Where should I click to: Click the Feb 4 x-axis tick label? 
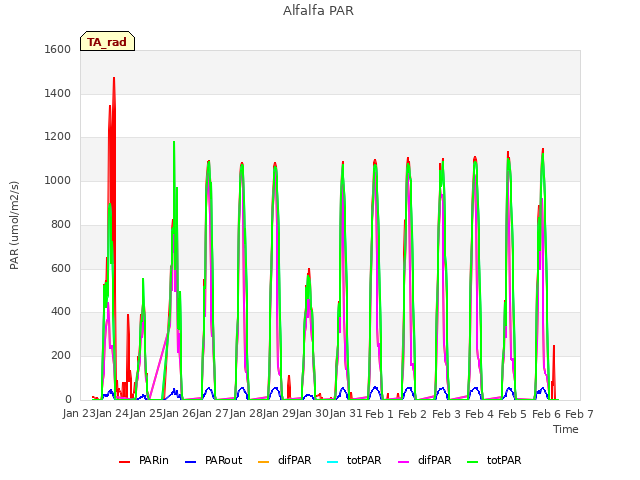[479, 414]
